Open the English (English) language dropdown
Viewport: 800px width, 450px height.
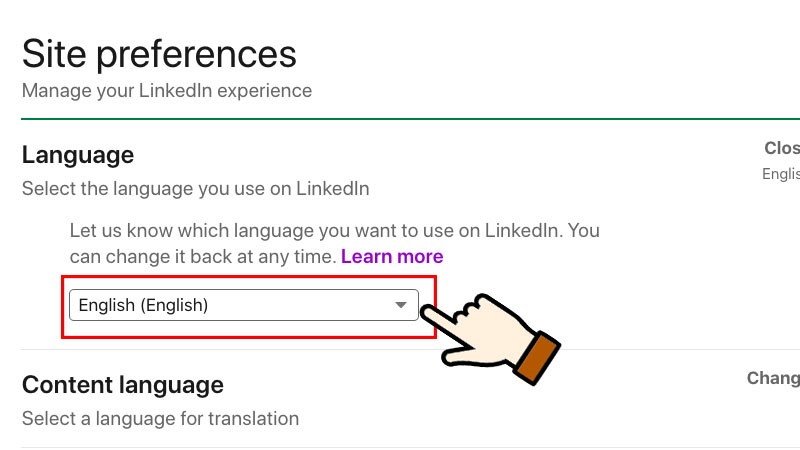[243, 306]
